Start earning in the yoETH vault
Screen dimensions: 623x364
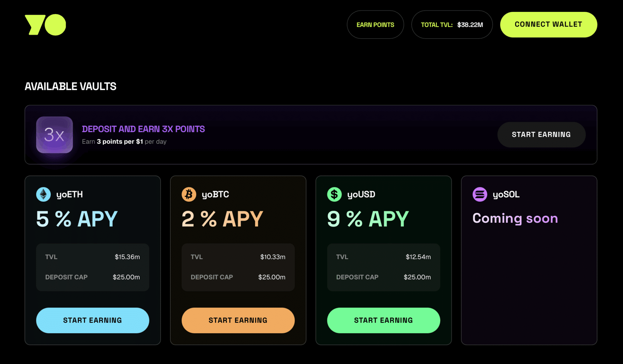point(92,320)
